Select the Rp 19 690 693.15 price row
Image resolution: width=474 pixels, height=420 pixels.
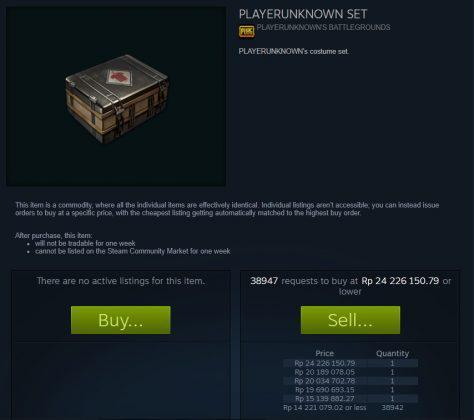click(x=350, y=390)
